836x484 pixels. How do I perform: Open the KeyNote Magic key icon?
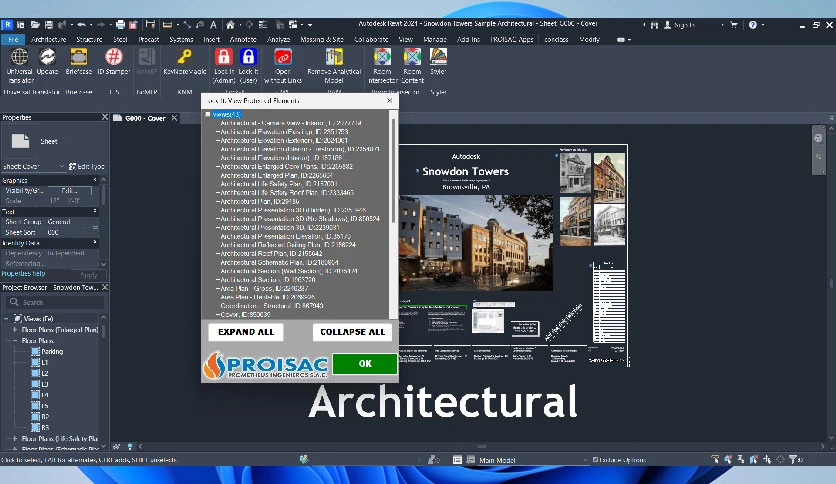click(x=184, y=57)
